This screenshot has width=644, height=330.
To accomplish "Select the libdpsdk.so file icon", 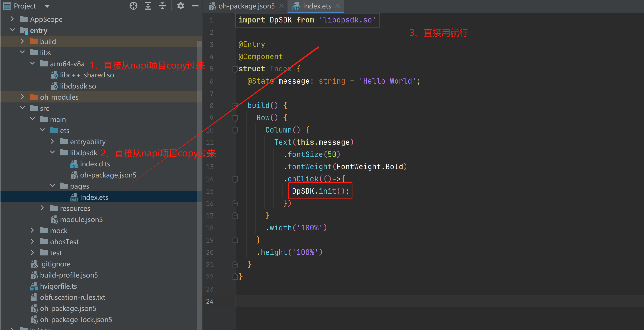I will point(55,86).
